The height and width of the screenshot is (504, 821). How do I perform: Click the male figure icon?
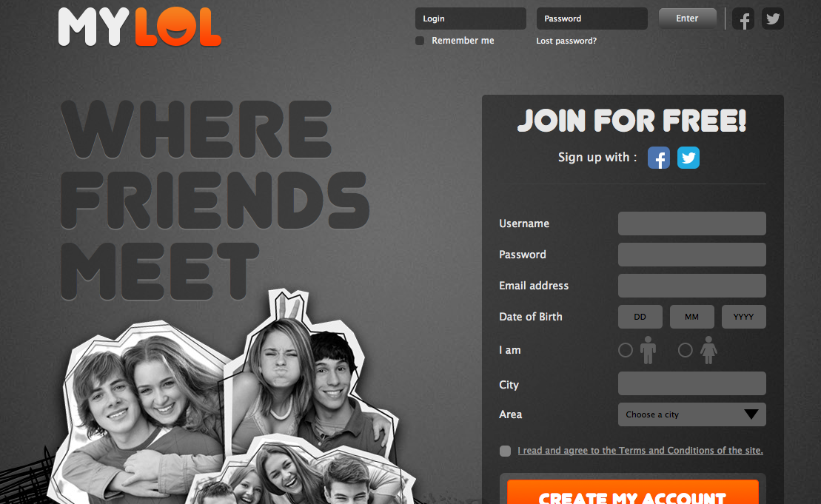(648, 349)
